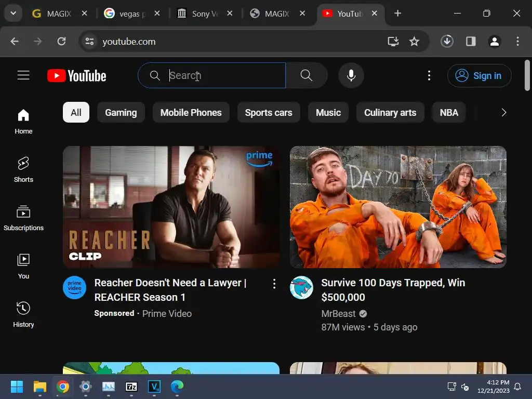
Task: Select the Gaming filter chip
Action: [x=121, y=112]
